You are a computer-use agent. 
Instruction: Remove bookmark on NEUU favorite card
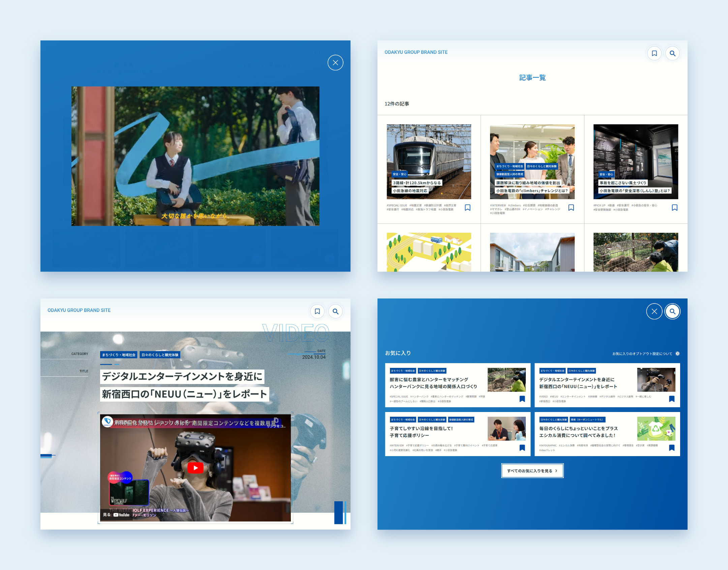(671, 399)
